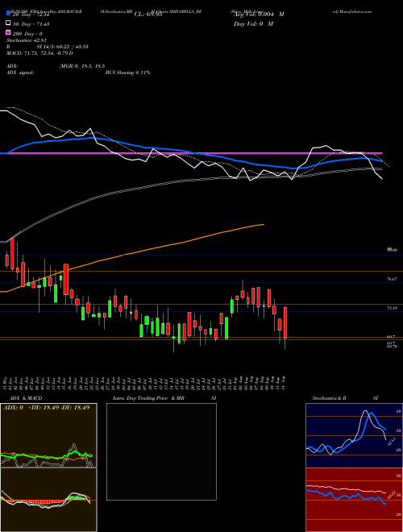The width and height of the screenshot is (403, 532).
Task: Click the 'SI 14/3: 60.22 / 48.53' readout
Action: point(63,47)
